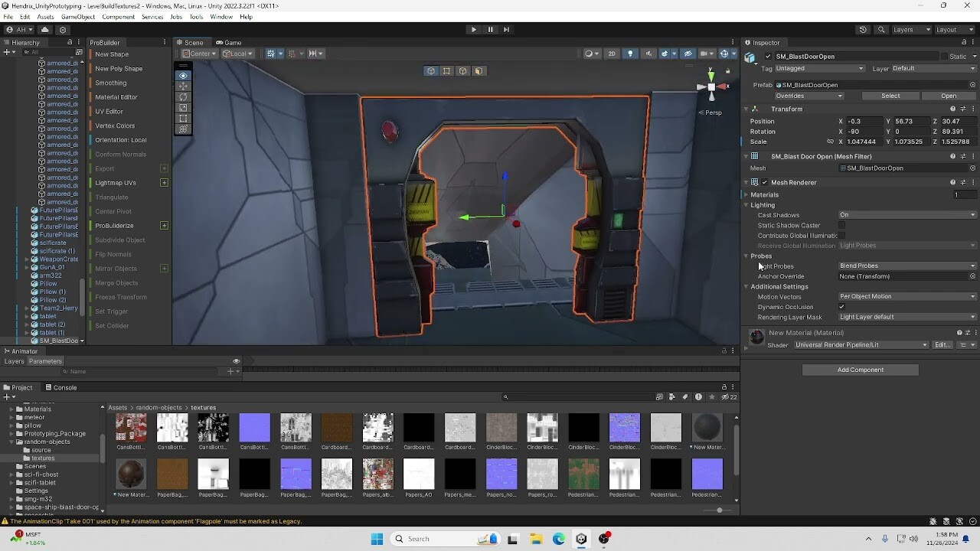Disable the Mesh Renderer component checkbox
Screen dimensions: 980x551
(x=765, y=183)
